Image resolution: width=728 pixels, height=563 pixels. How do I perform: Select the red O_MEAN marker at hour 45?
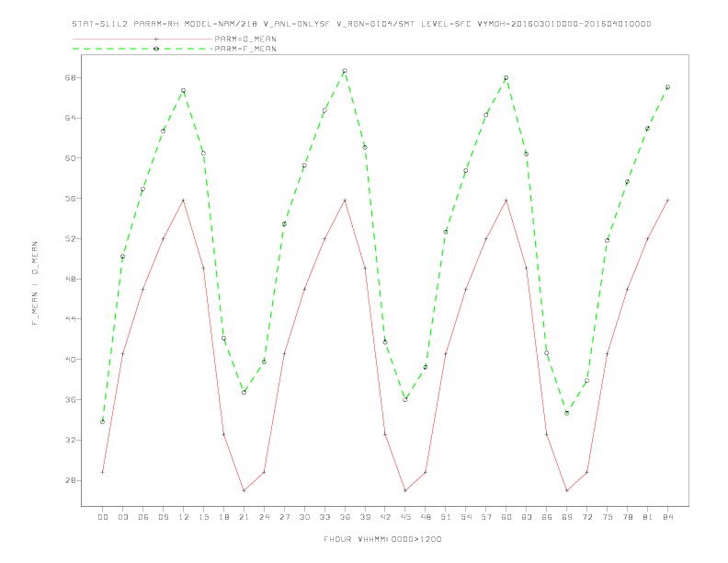pyautogui.click(x=405, y=490)
